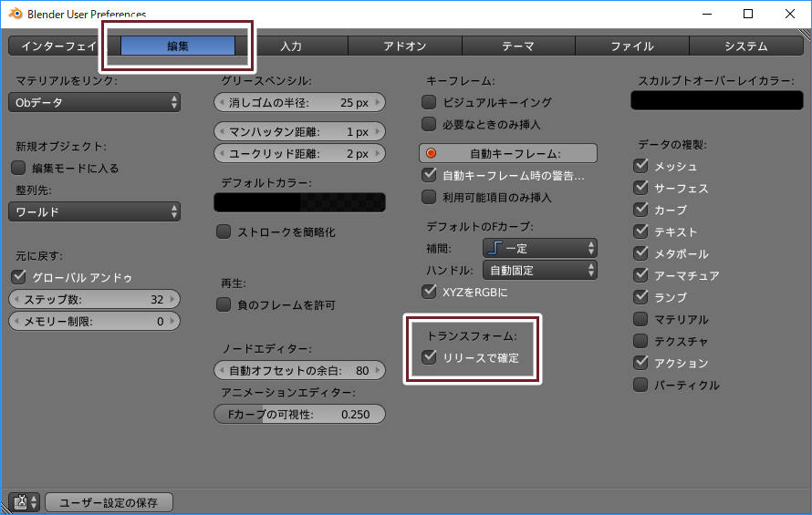Open the 整列先 ワールド dropdown

click(x=94, y=211)
